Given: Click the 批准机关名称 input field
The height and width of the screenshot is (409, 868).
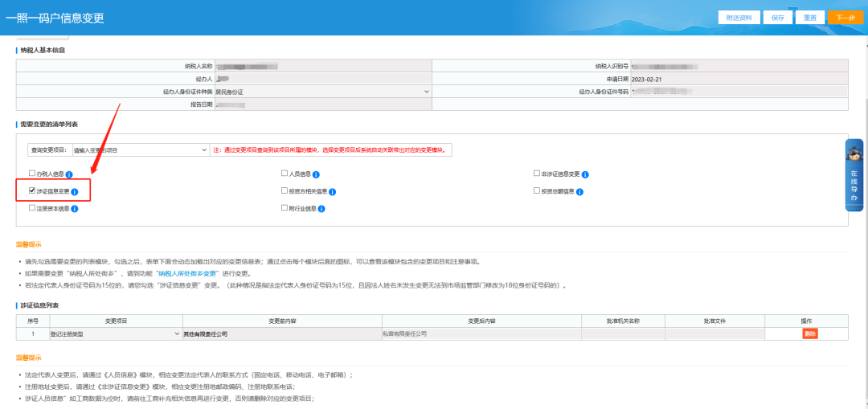Looking at the screenshot, I should pos(624,334).
